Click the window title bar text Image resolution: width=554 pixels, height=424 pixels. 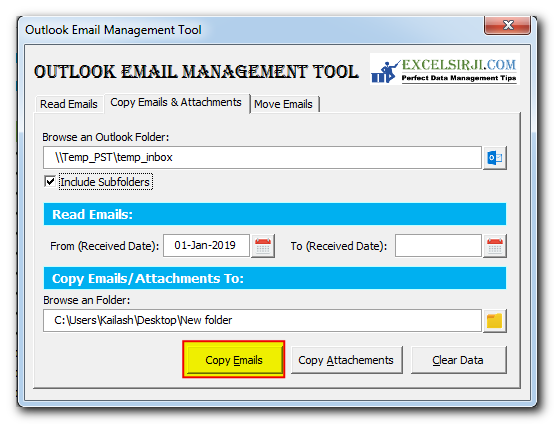tap(113, 30)
